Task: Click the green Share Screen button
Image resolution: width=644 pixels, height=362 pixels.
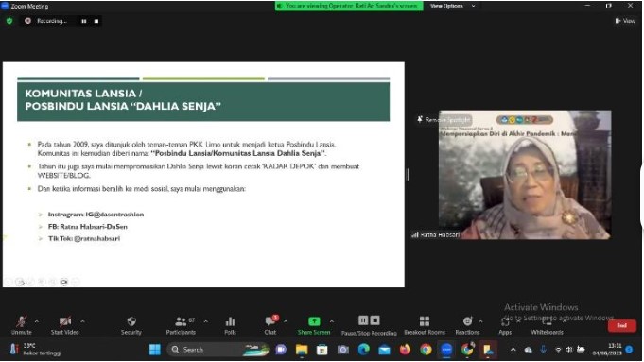Action: pyautogui.click(x=314, y=325)
